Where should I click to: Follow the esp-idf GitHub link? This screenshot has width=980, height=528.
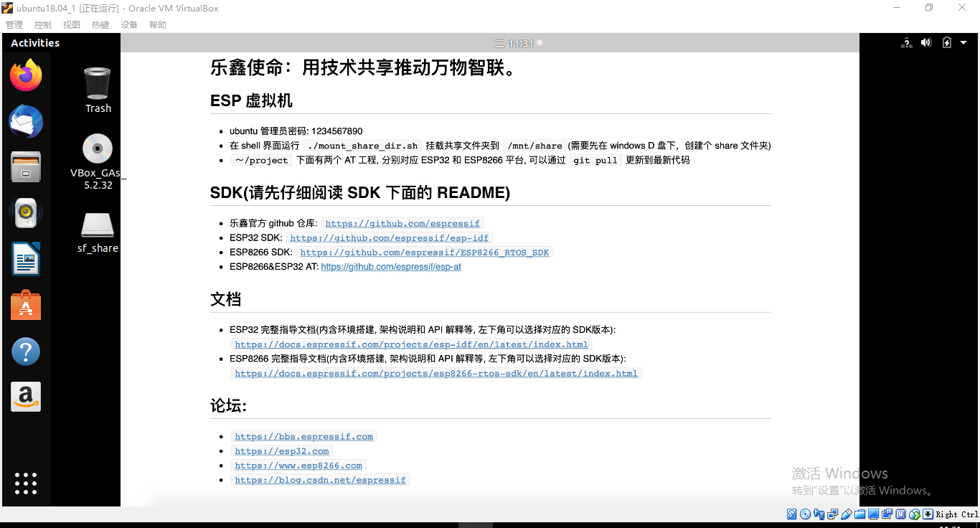pyautogui.click(x=390, y=237)
